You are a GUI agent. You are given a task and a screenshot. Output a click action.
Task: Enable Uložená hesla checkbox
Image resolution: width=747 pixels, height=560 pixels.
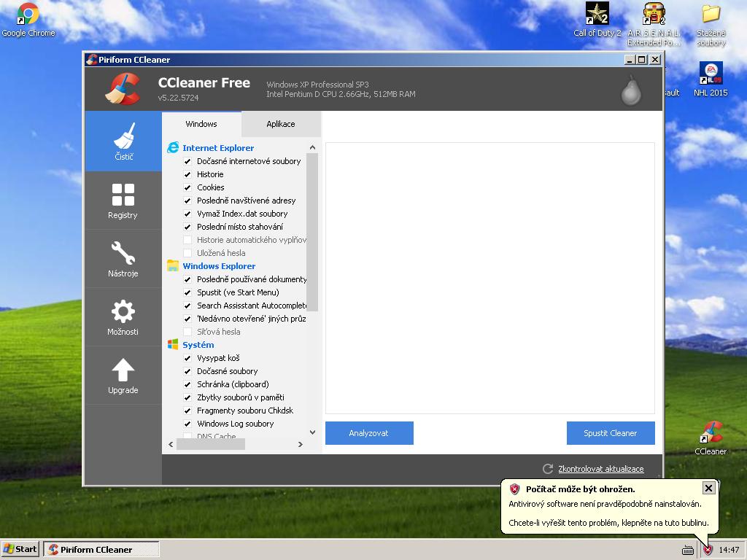tap(187, 253)
